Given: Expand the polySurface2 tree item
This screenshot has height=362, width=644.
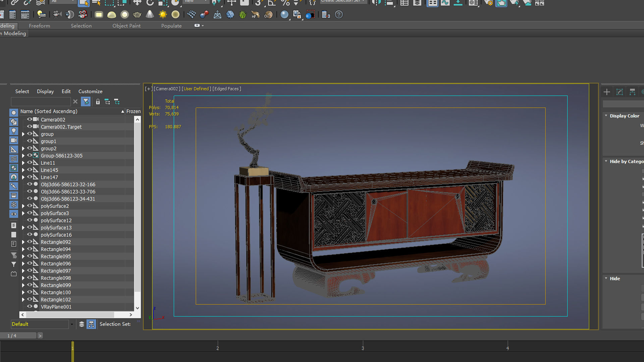Looking at the screenshot, I should point(23,206).
